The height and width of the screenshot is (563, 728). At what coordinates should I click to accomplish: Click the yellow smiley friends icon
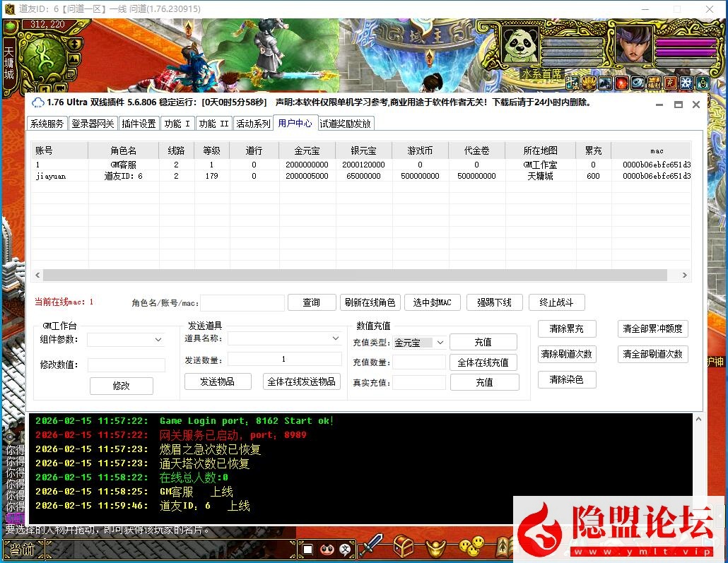pos(472,546)
